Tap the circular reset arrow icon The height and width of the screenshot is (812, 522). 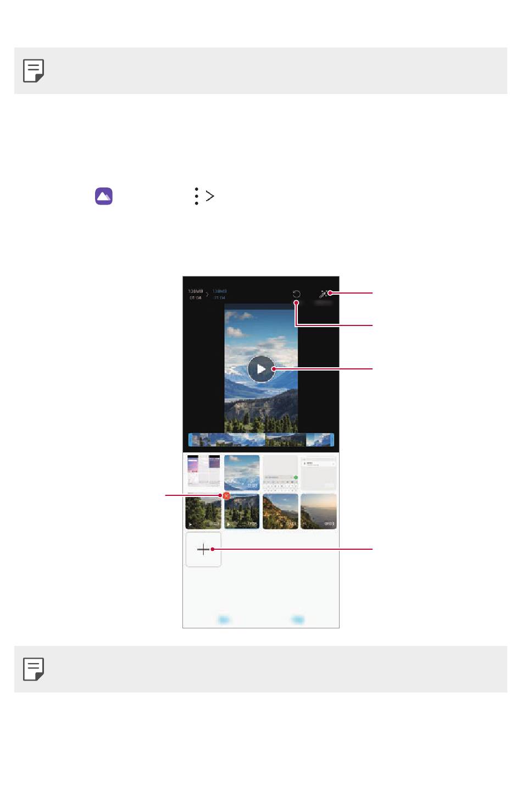click(x=296, y=294)
